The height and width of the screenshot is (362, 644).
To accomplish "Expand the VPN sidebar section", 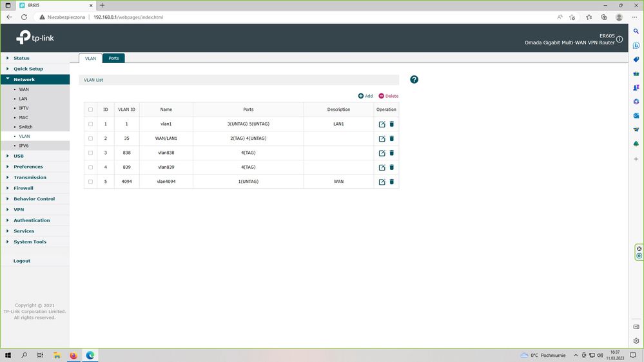I will (x=19, y=209).
